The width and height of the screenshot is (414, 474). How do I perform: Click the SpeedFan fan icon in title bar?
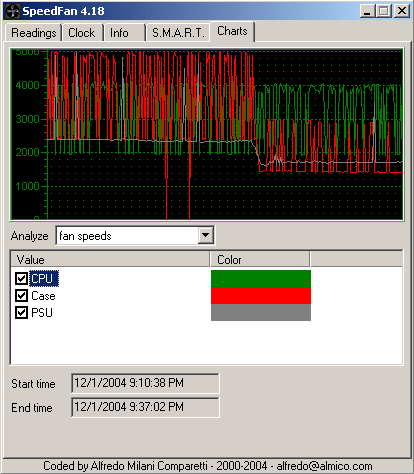coord(13,11)
